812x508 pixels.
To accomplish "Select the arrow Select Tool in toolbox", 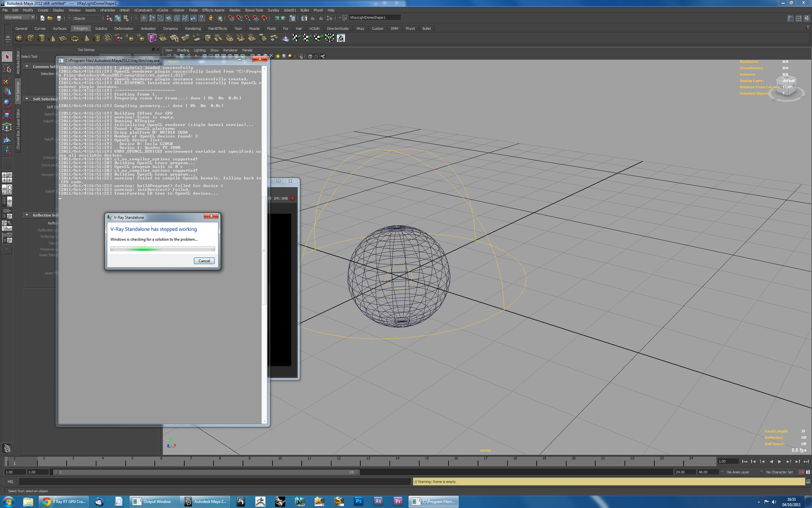I will coord(7,56).
